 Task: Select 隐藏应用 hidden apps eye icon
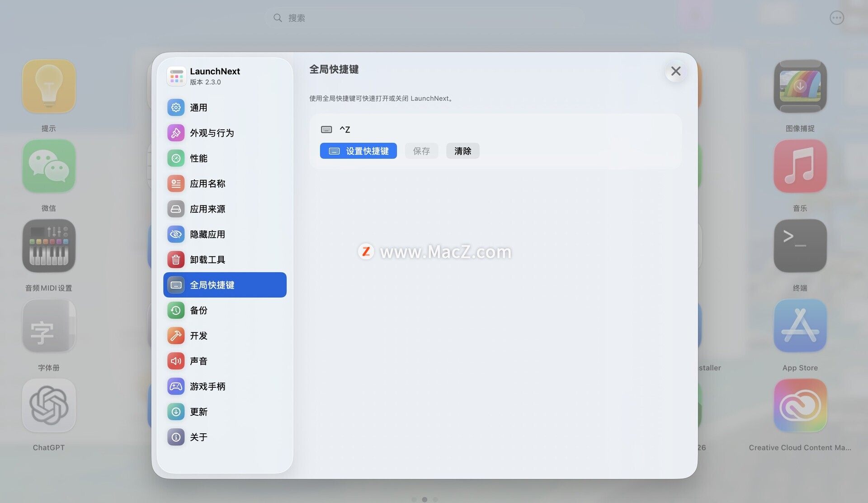176,234
